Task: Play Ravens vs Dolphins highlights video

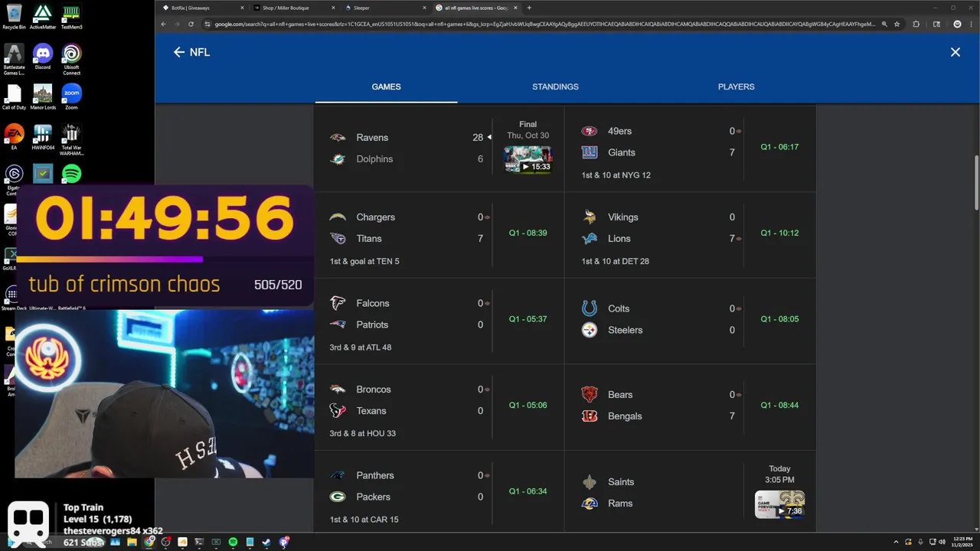Action: click(x=528, y=159)
